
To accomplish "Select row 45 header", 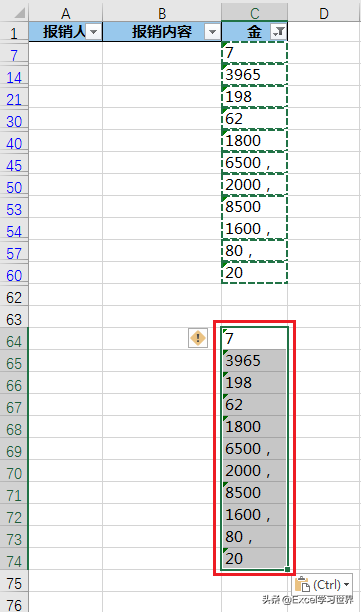I will coord(14,164).
